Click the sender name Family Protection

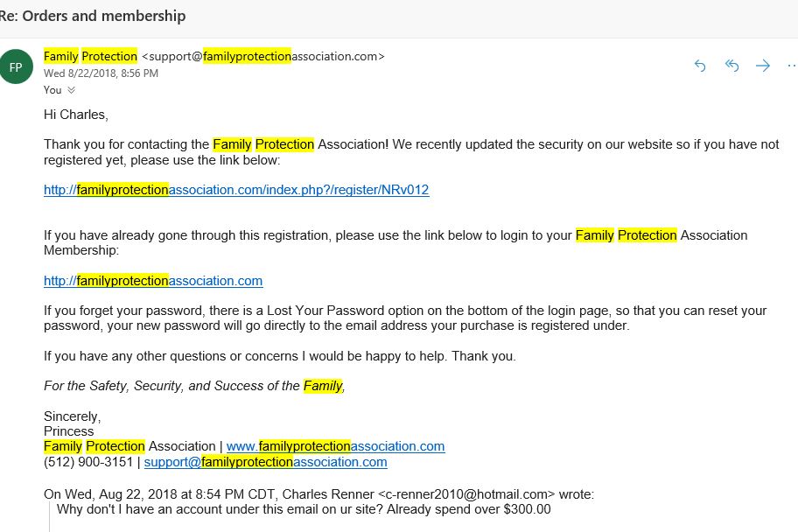pyautogui.click(x=91, y=56)
